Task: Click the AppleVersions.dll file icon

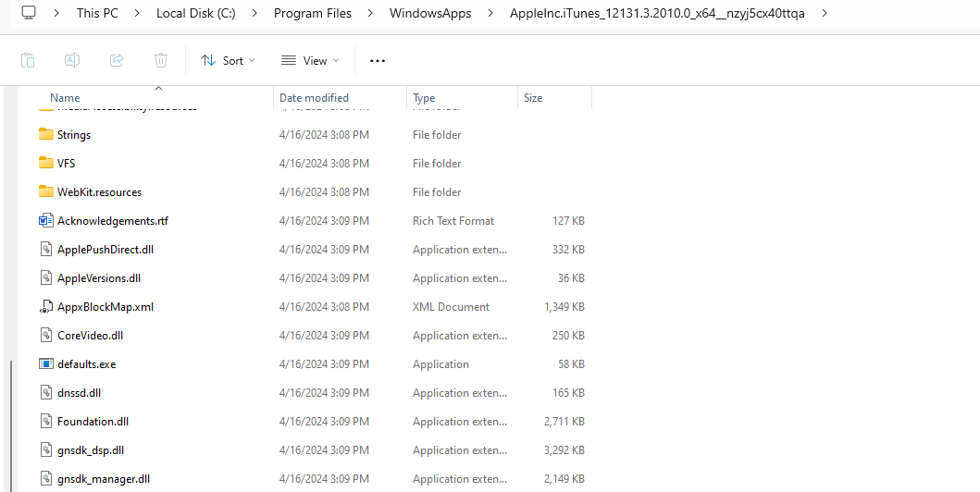Action: [x=45, y=277]
